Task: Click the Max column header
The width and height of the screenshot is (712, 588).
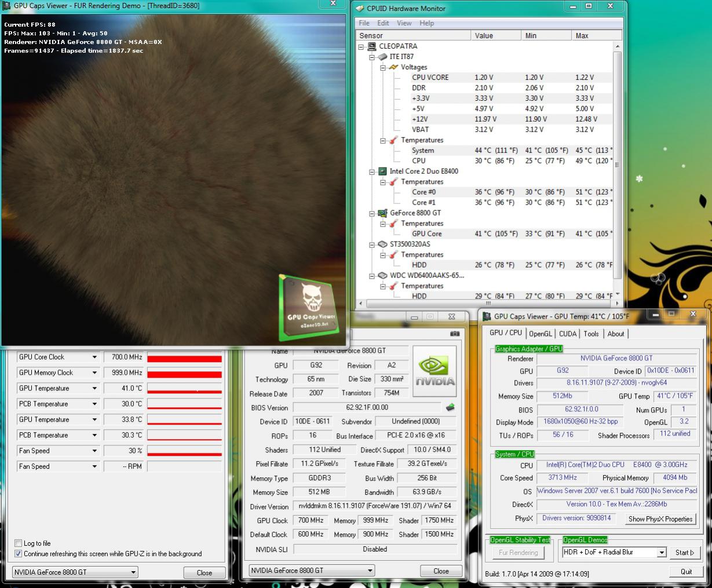Action: point(592,36)
